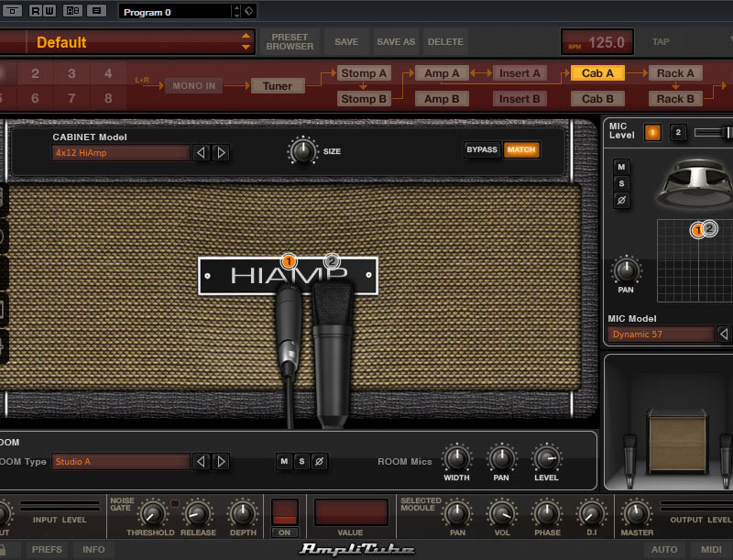Mute the selected cabinet microphone
This screenshot has height=560, width=733.
[621, 167]
